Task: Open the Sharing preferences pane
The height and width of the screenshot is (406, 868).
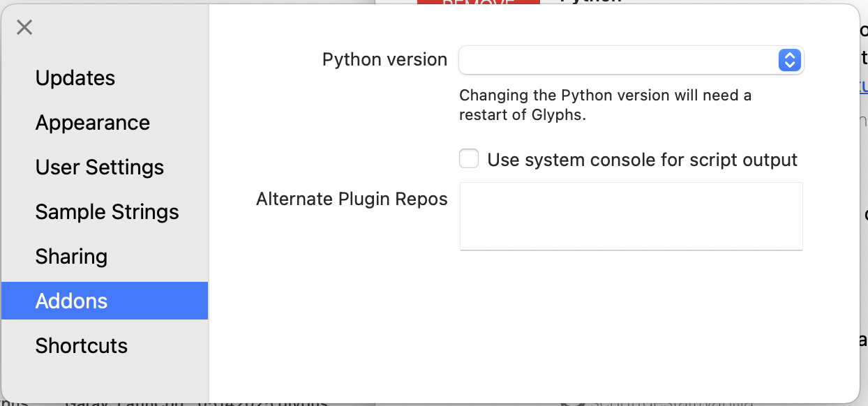Action: (x=71, y=257)
